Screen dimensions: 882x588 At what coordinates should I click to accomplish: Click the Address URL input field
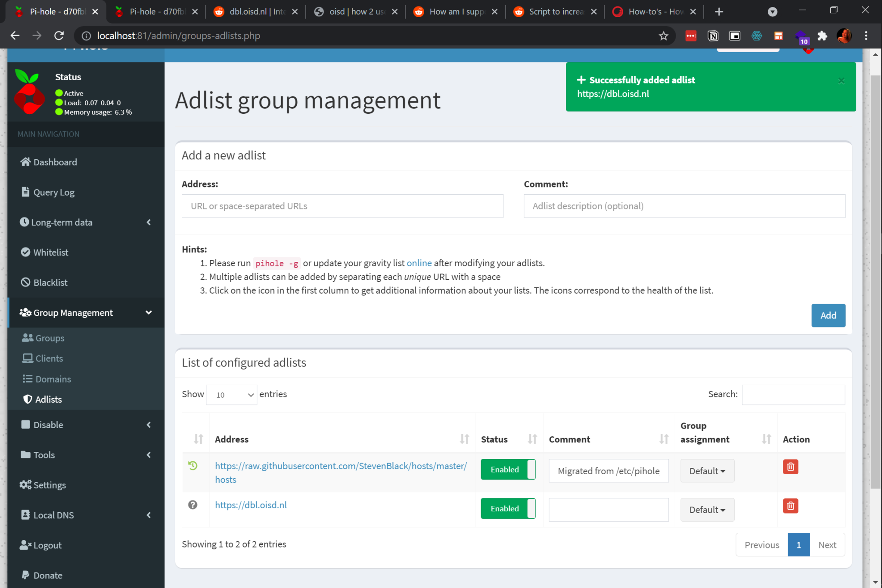point(342,206)
